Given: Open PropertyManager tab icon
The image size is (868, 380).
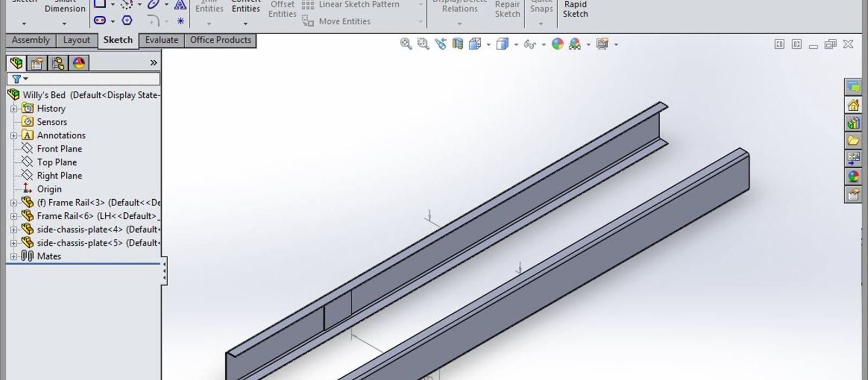Looking at the screenshot, I should pyautogui.click(x=37, y=64).
